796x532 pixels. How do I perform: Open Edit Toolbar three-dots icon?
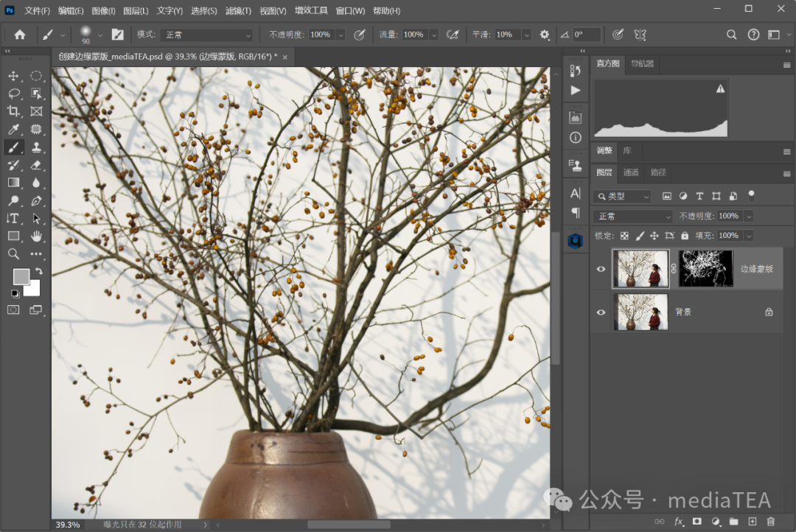36,253
